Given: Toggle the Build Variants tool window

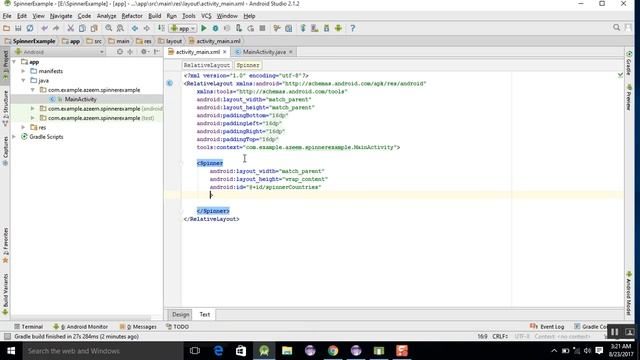Looking at the screenshot, I should click(5, 294).
